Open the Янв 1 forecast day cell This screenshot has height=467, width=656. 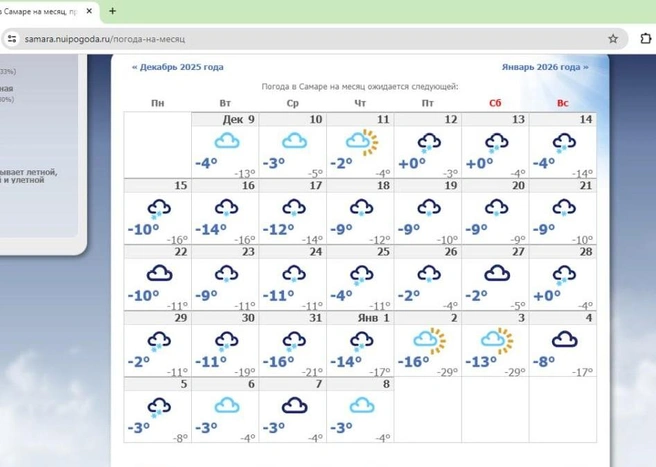(360, 344)
